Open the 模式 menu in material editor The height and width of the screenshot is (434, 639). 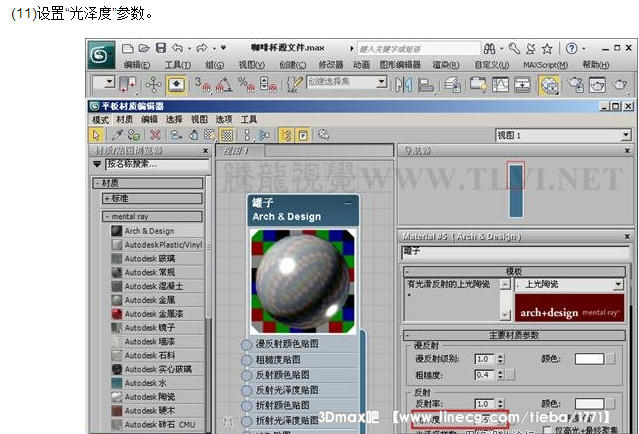click(x=100, y=119)
